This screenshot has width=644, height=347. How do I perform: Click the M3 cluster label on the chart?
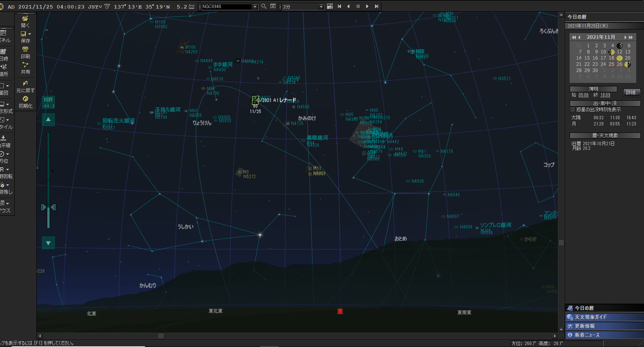(246, 172)
